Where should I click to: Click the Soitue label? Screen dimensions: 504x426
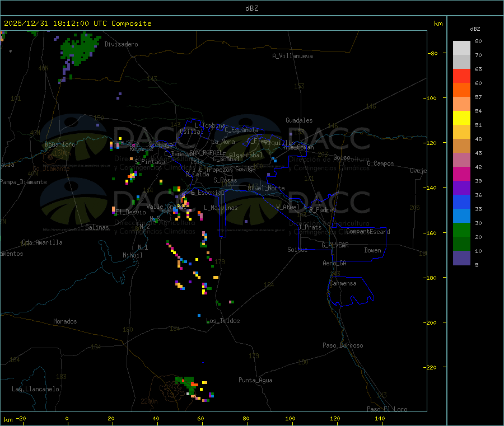[x=297, y=250]
